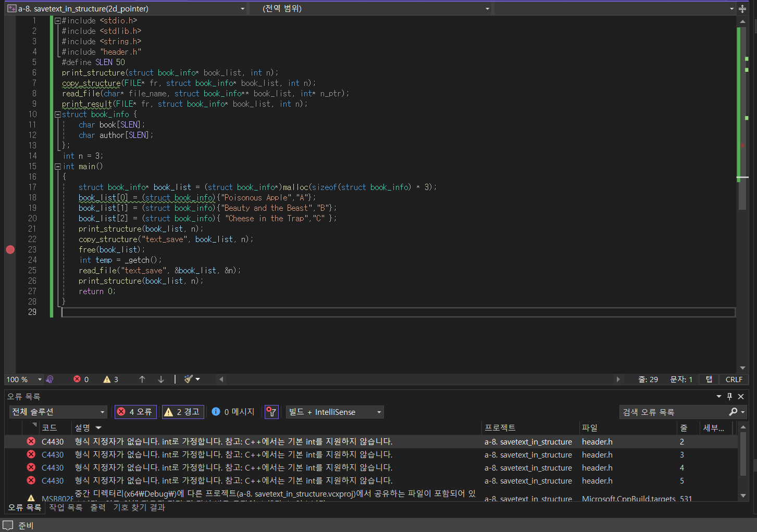Switch to the 오류 목록 tab

(x=24, y=507)
